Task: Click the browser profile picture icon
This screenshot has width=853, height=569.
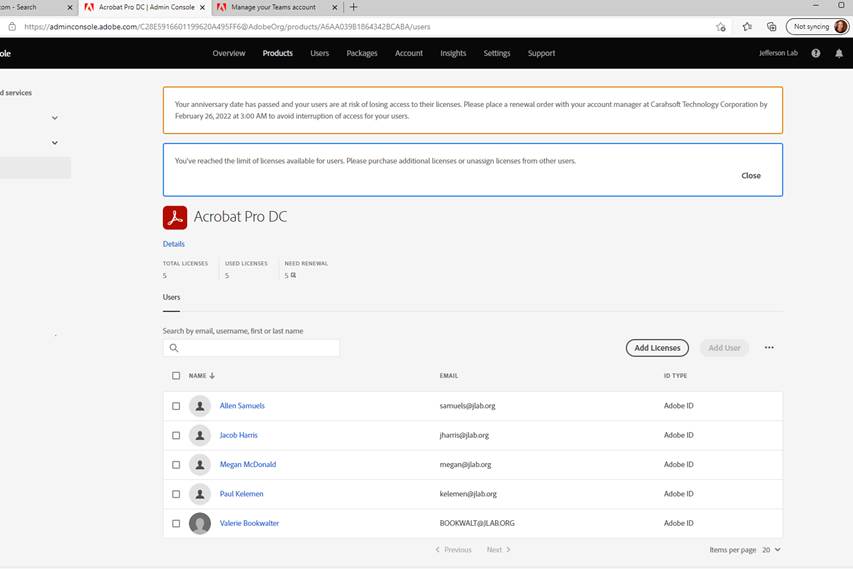Action: coord(840,27)
